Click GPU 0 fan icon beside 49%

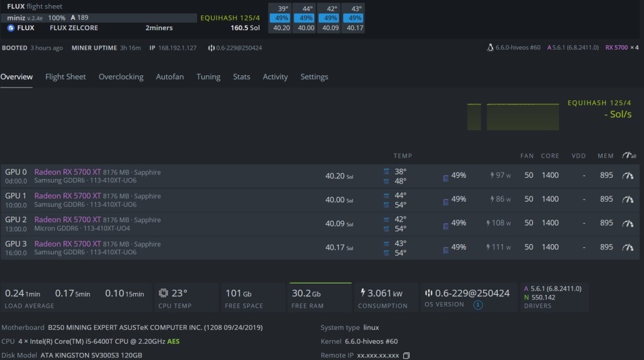coord(446,178)
